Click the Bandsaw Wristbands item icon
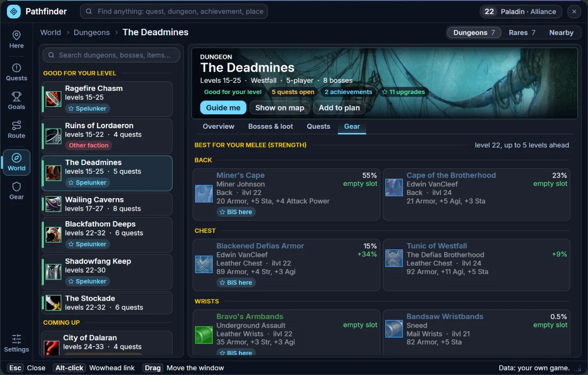Viewport: 588px width, 375px height. (394, 329)
